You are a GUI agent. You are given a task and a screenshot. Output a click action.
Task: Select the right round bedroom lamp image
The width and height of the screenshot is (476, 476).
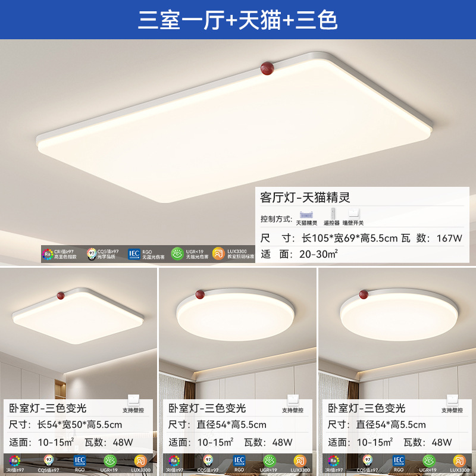tap(399, 315)
